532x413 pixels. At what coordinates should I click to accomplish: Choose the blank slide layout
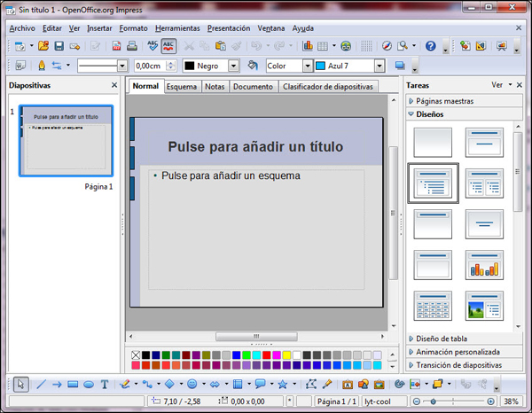433,143
